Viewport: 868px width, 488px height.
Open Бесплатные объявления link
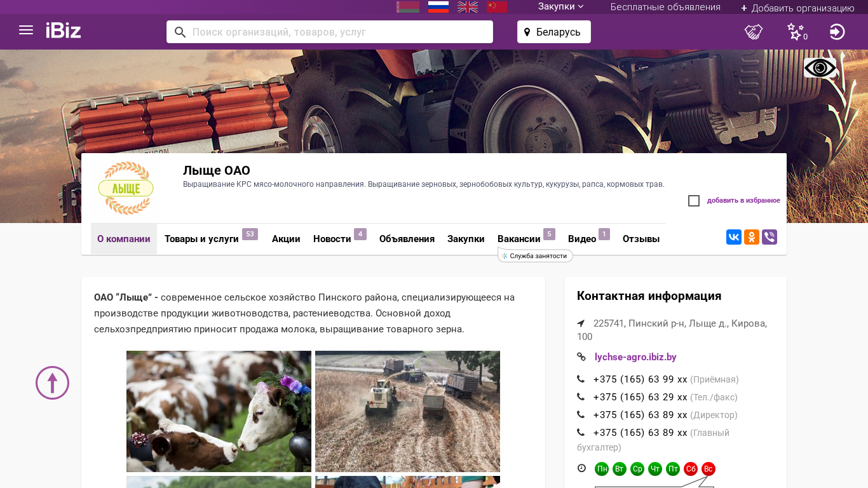pos(665,7)
